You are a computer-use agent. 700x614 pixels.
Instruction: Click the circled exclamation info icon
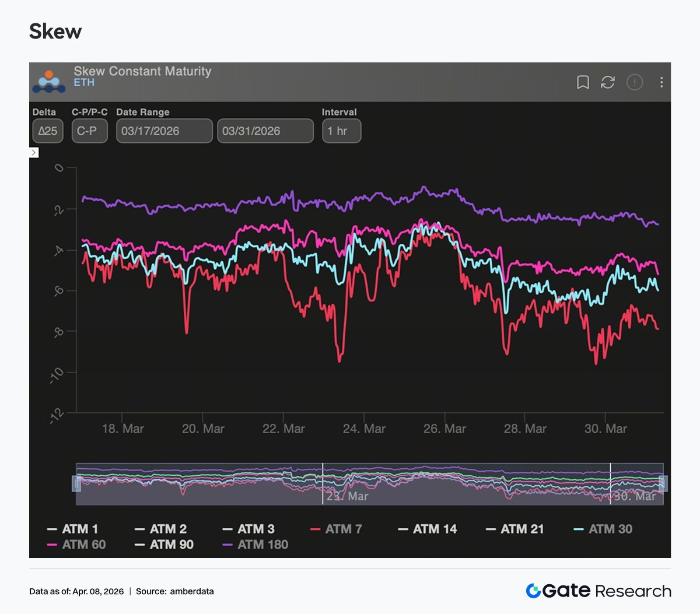634,82
